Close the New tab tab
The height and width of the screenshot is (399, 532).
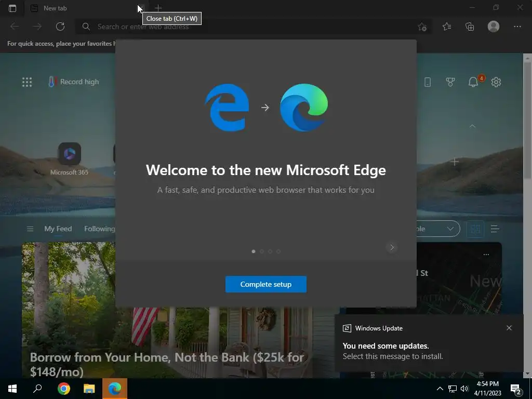click(x=141, y=8)
